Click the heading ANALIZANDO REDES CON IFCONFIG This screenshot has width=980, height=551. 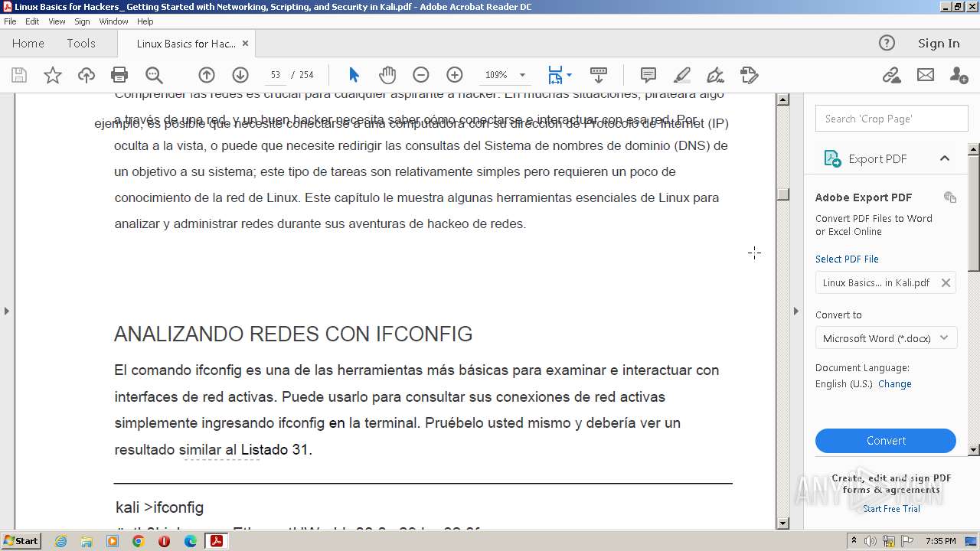click(x=293, y=334)
